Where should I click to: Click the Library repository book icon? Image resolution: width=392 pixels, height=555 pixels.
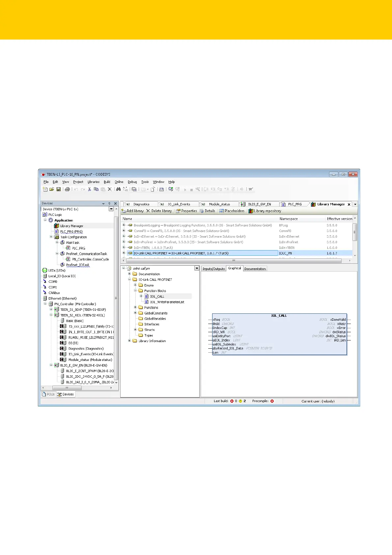(x=251, y=211)
